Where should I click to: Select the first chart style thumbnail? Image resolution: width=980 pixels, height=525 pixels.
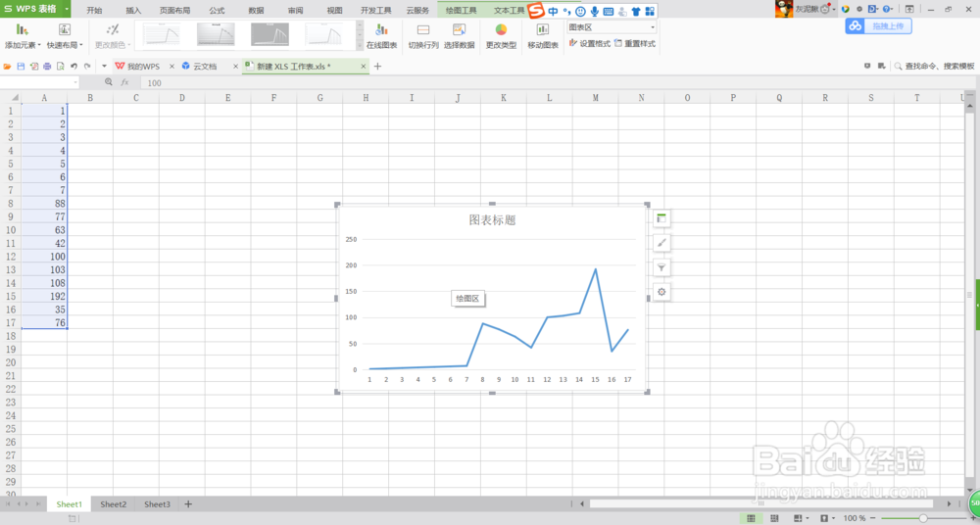tap(162, 34)
